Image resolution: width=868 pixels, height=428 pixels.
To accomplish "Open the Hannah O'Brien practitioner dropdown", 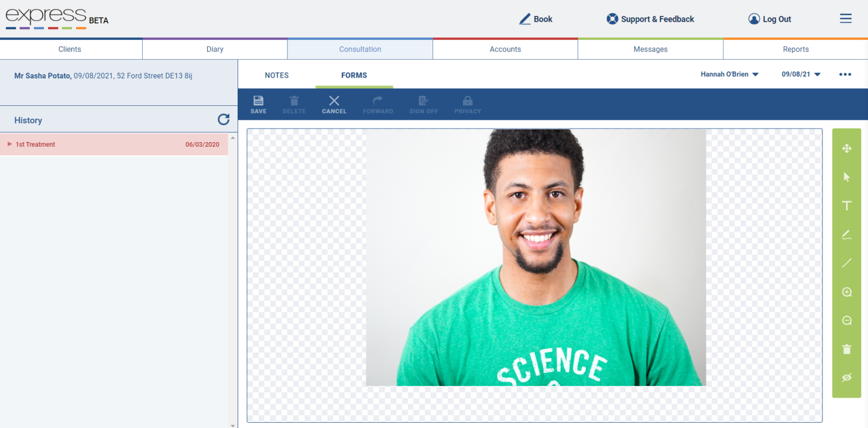I will coord(729,74).
